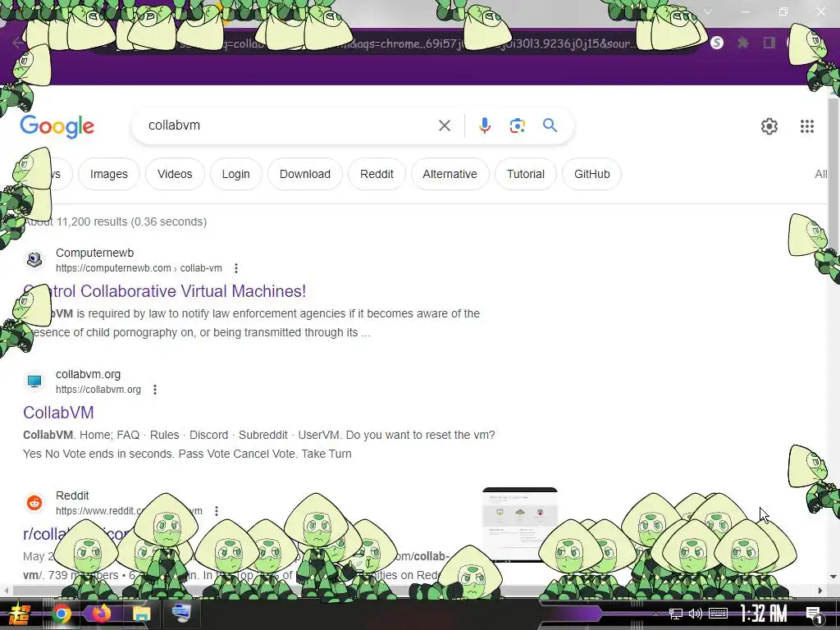
Task: Open File Explorer from the taskbar
Action: pyautogui.click(x=141, y=614)
